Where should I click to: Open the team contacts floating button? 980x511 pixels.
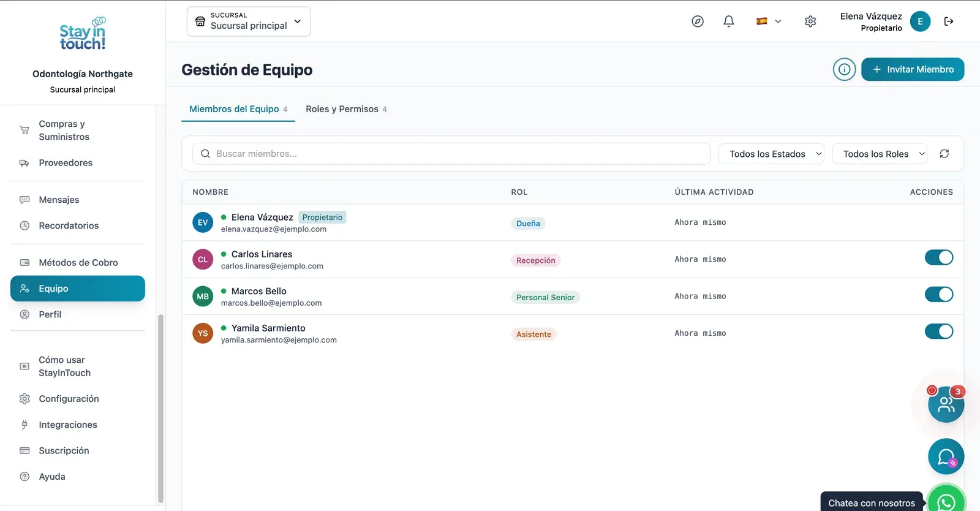pos(946,404)
